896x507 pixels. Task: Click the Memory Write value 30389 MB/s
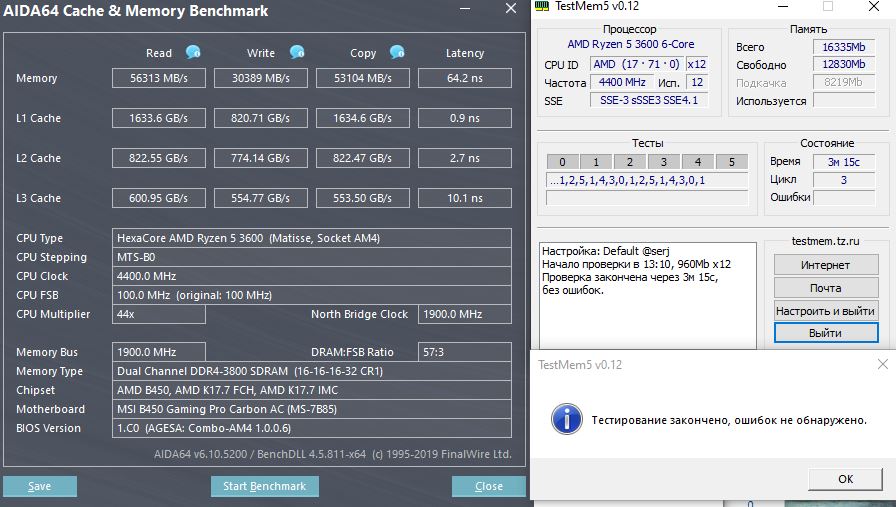coord(261,78)
